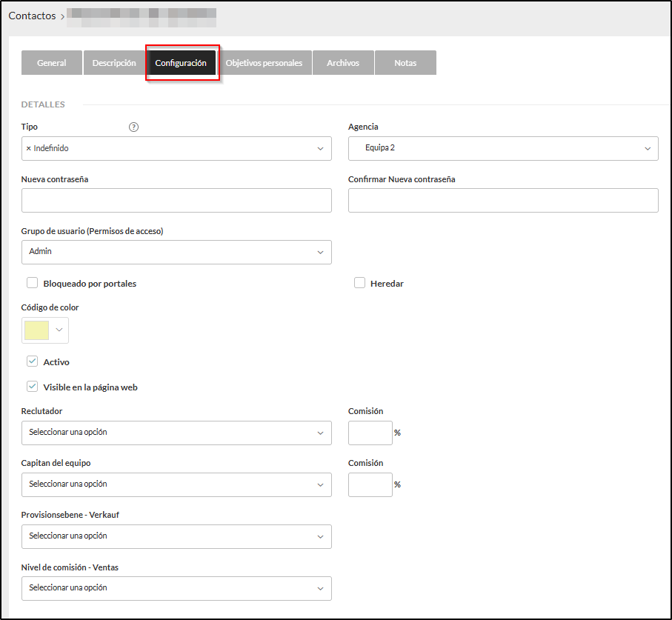Clear the Indefinido selection with the × icon
This screenshot has width=672, height=620.
point(28,148)
